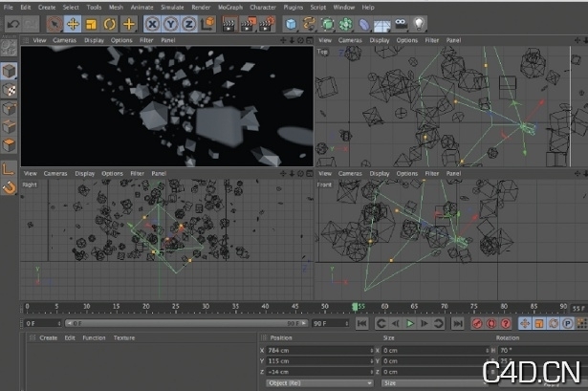The image size is (588, 391).
Task: Step to the next frame
Action: pos(425,323)
